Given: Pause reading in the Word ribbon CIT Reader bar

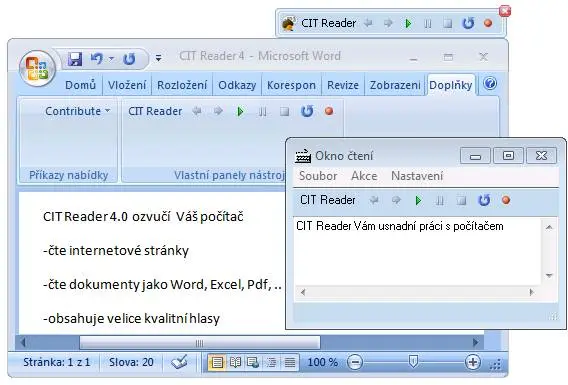Looking at the screenshot, I should click(x=263, y=112).
